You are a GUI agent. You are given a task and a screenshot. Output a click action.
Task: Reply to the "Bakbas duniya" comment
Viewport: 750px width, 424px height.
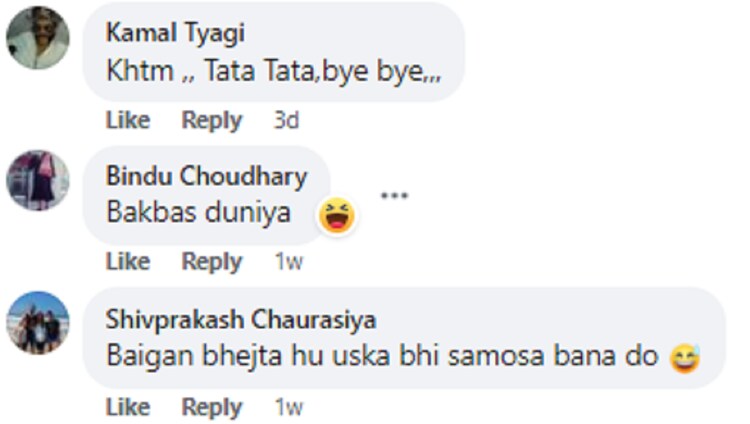[211, 262]
